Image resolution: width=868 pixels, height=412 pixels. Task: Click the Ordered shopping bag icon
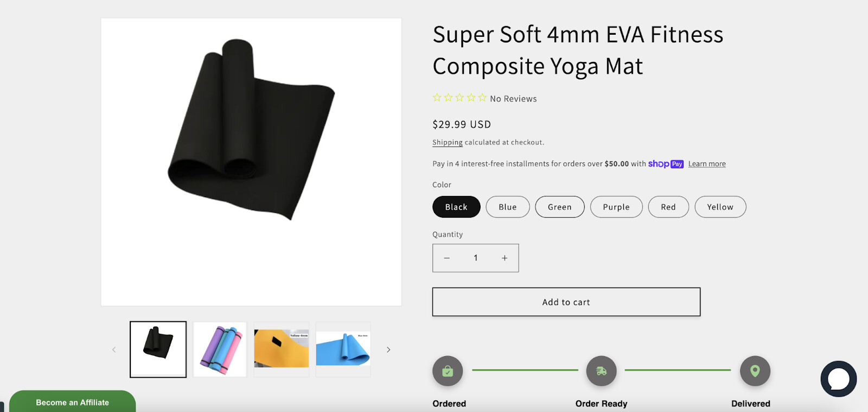point(448,371)
